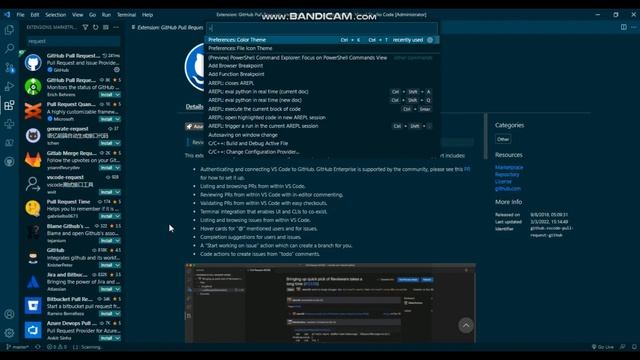640x360 pixels.
Task: Open the Go menu
Action: click(x=92, y=15)
